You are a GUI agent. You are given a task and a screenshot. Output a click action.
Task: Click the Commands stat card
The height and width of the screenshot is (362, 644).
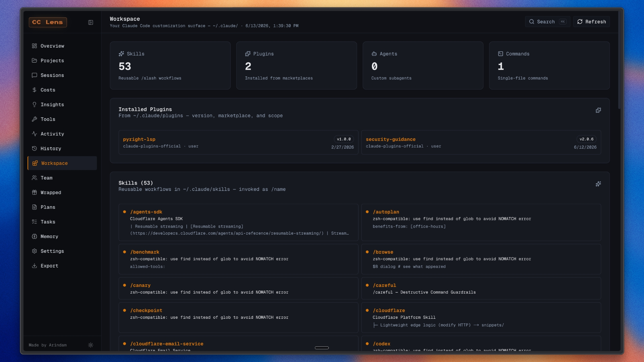coord(549,65)
